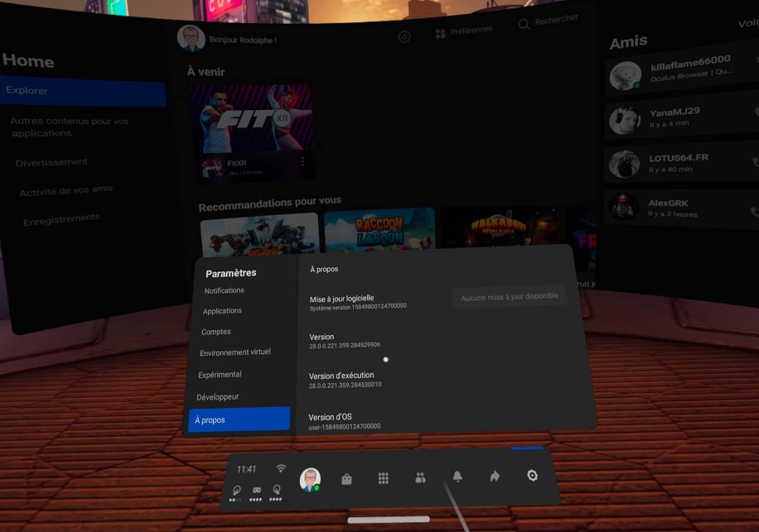Open Enregistrements in Home sidebar

(x=61, y=220)
